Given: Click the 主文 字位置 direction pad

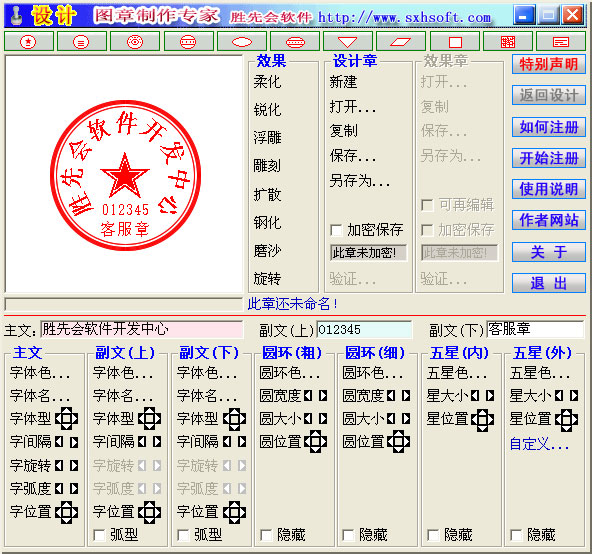Looking at the screenshot, I should tap(66, 512).
